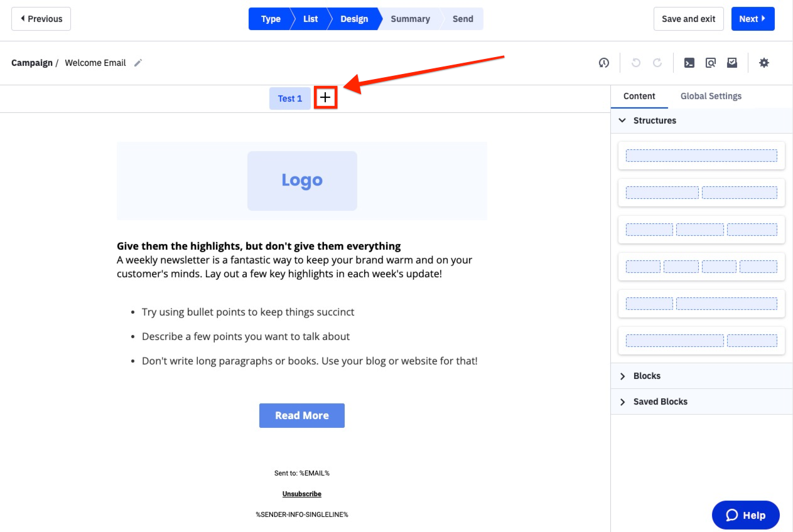Screen dimensions: 793x532
Task: Expand the Blocks section
Action: 647,376
